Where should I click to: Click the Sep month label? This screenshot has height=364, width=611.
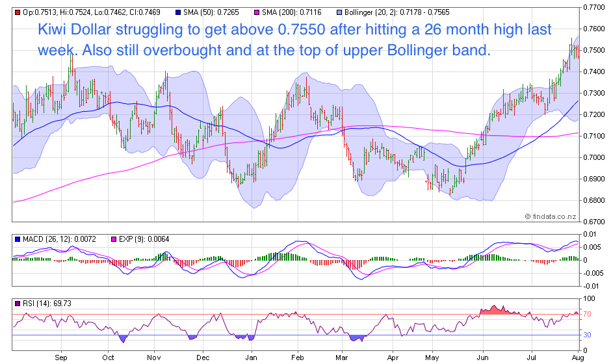pyautogui.click(x=61, y=357)
